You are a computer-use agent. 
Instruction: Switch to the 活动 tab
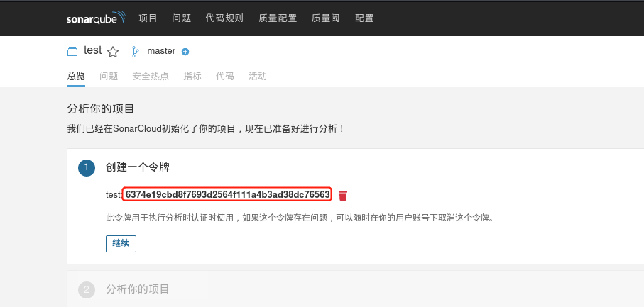(x=258, y=77)
